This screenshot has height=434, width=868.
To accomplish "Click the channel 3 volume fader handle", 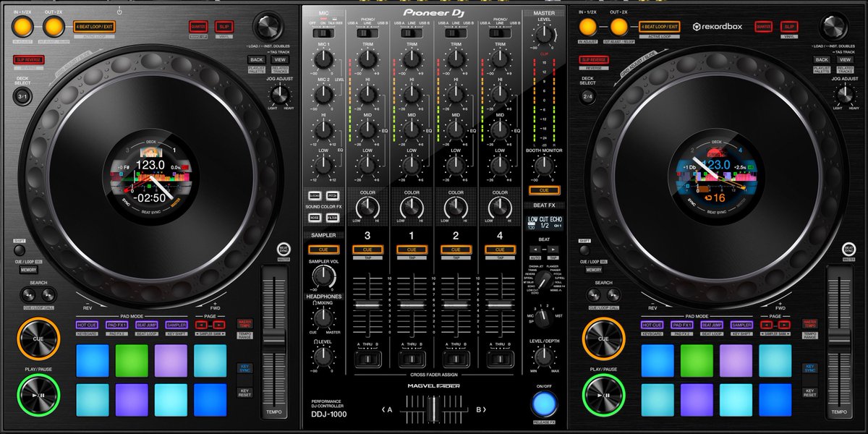I will [368, 307].
